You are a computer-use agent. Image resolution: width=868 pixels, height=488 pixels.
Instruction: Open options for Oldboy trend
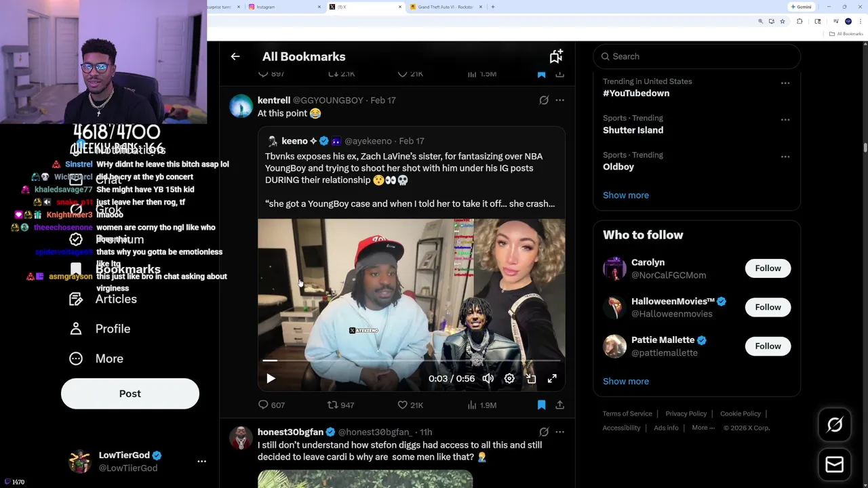pyautogui.click(x=785, y=157)
